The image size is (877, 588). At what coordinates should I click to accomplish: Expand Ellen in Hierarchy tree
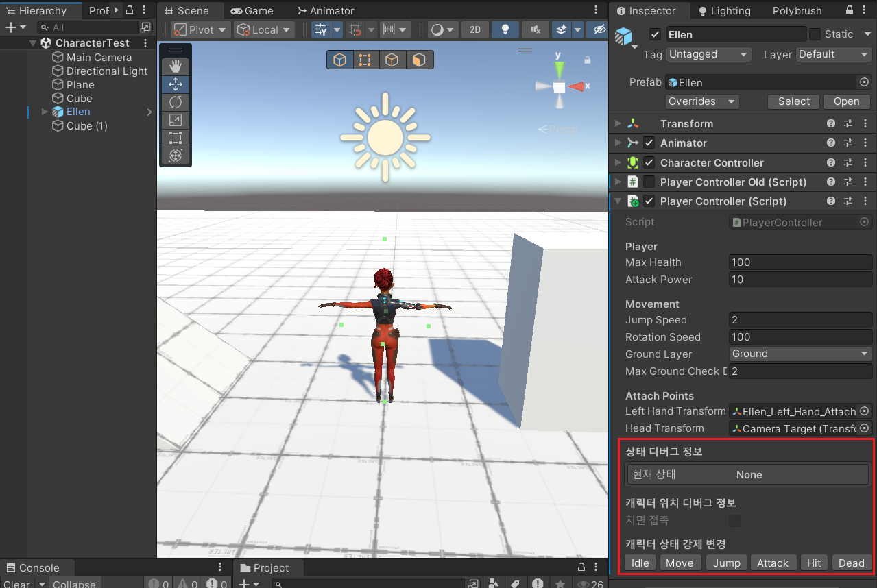point(45,112)
